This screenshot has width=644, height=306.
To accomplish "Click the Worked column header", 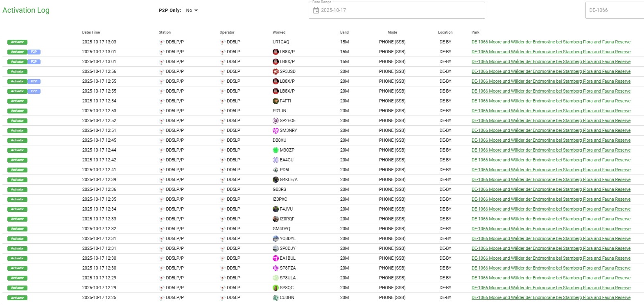I will click(279, 32).
